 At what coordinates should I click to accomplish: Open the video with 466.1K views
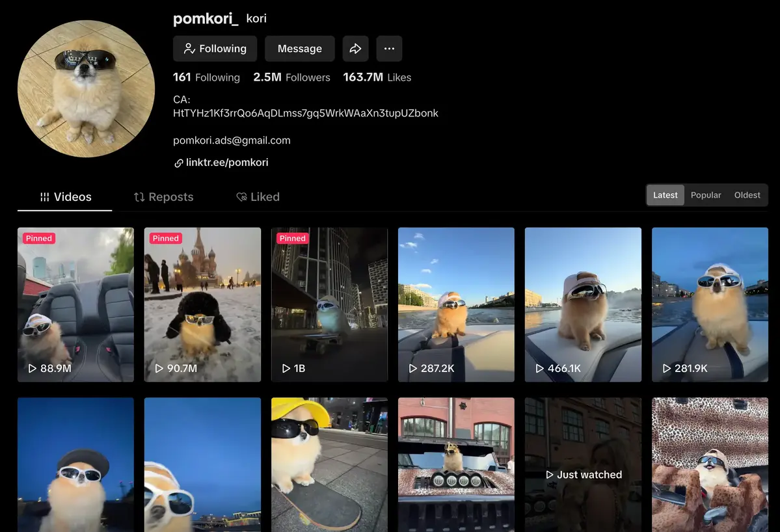pos(583,304)
